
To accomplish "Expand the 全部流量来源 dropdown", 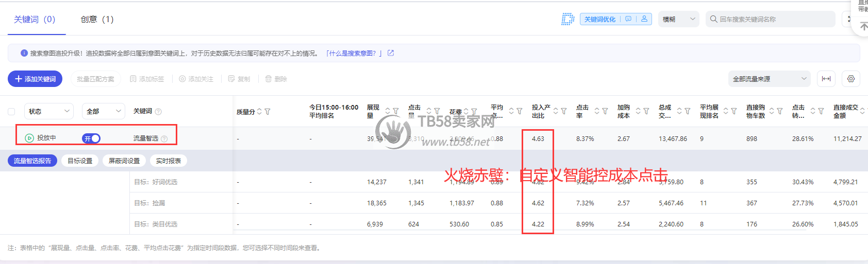I will point(769,79).
